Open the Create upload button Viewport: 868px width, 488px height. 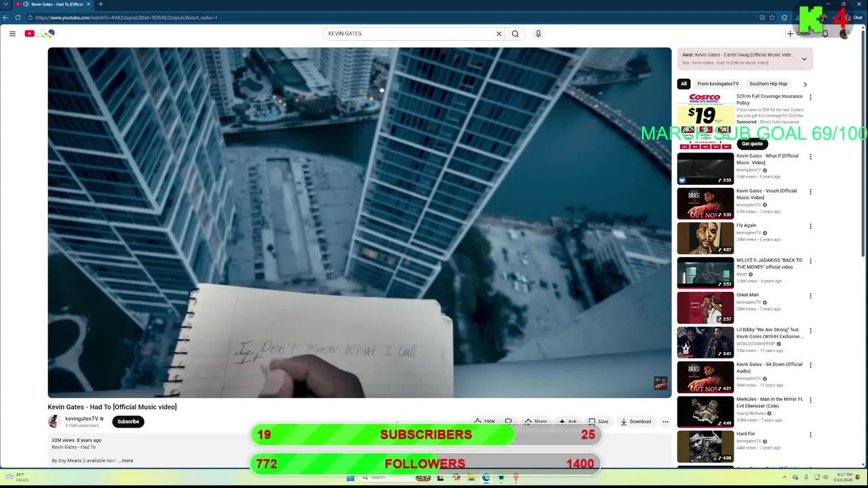pos(798,33)
